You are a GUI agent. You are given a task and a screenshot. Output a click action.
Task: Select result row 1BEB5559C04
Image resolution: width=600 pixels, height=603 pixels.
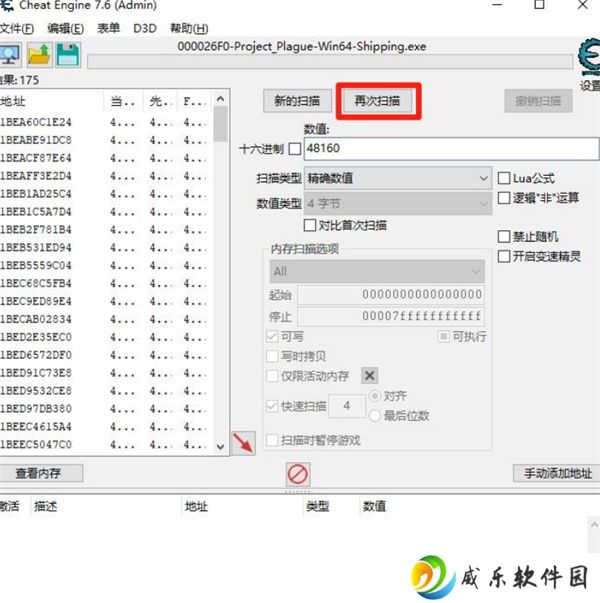106,265
